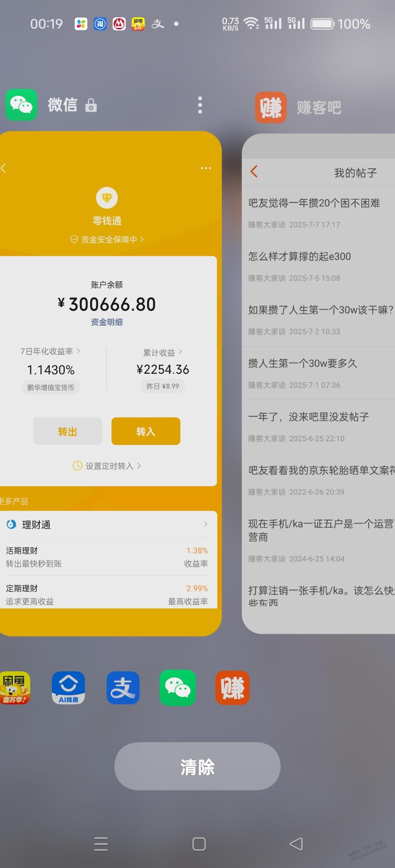Tap the 赚客吧 app icon in header
Image resolution: width=395 pixels, height=868 pixels.
tap(271, 107)
